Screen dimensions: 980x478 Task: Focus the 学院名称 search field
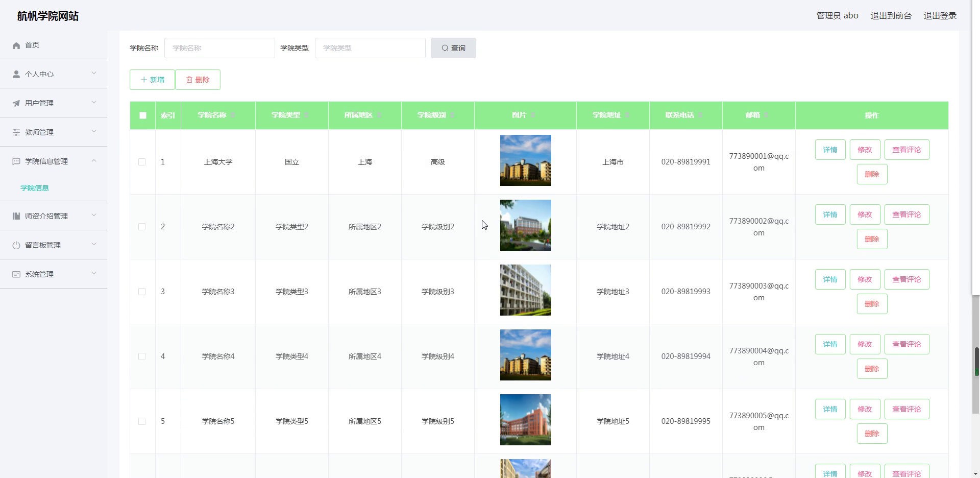219,48
